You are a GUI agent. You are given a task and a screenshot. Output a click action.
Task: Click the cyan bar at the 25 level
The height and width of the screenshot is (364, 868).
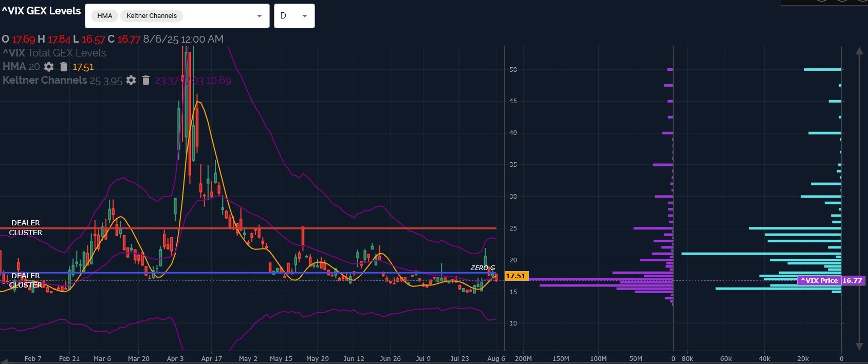795,228
